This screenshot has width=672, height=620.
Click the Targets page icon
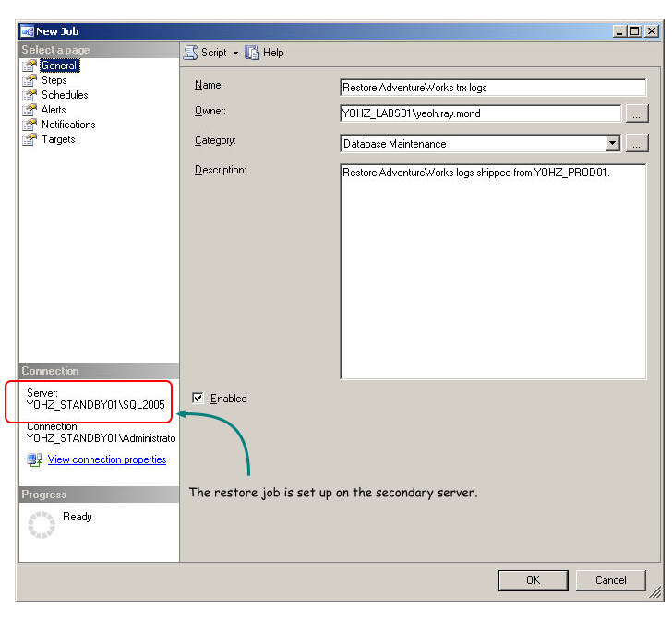click(x=30, y=139)
